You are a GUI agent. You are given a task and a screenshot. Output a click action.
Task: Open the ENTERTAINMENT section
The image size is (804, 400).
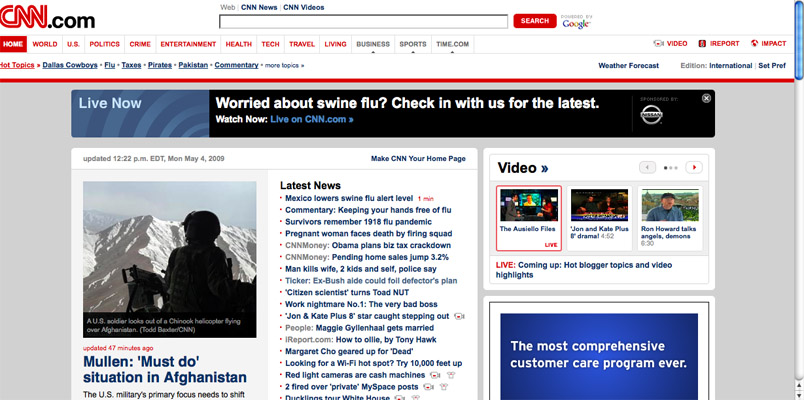click(188, 44)
